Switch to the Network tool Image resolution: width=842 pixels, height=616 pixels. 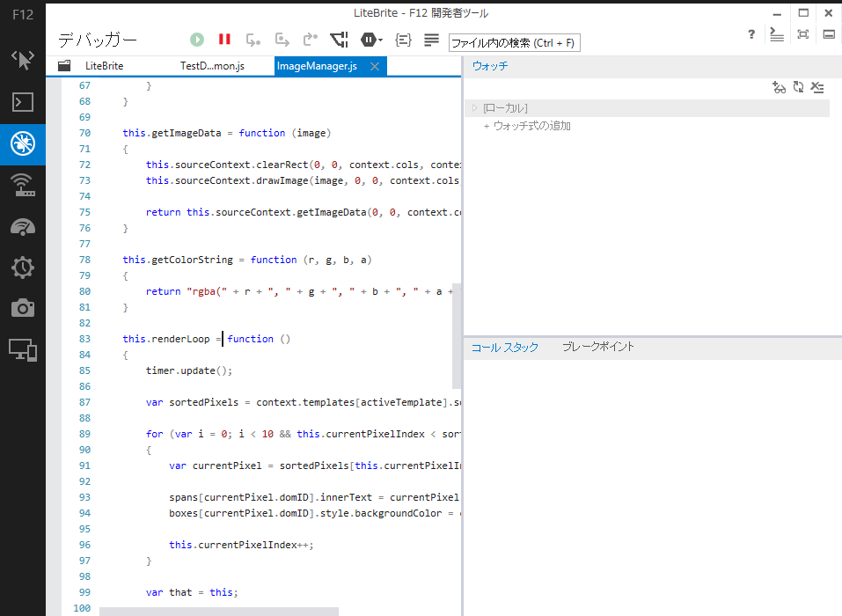23,185
